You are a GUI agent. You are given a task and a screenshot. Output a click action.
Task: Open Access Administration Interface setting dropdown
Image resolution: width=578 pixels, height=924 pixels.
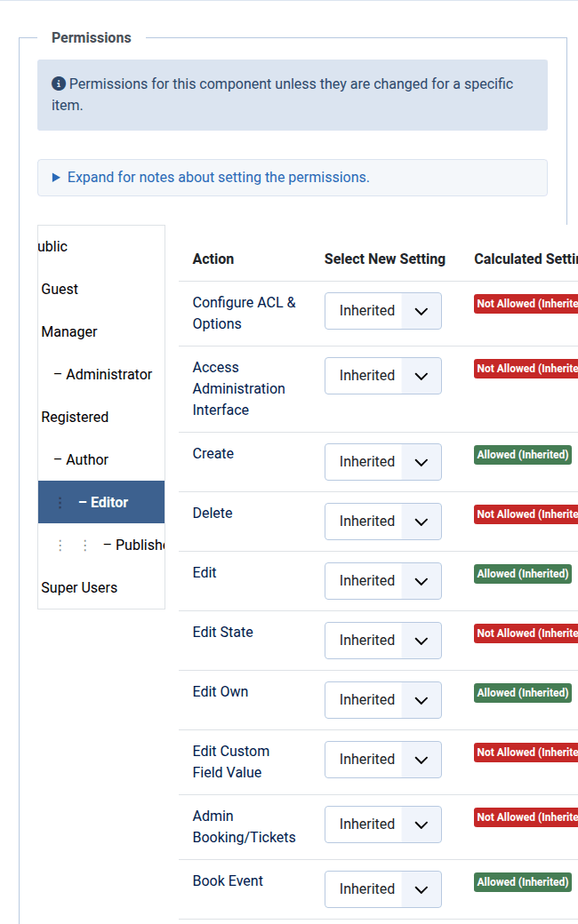click(x=382, y=376)
